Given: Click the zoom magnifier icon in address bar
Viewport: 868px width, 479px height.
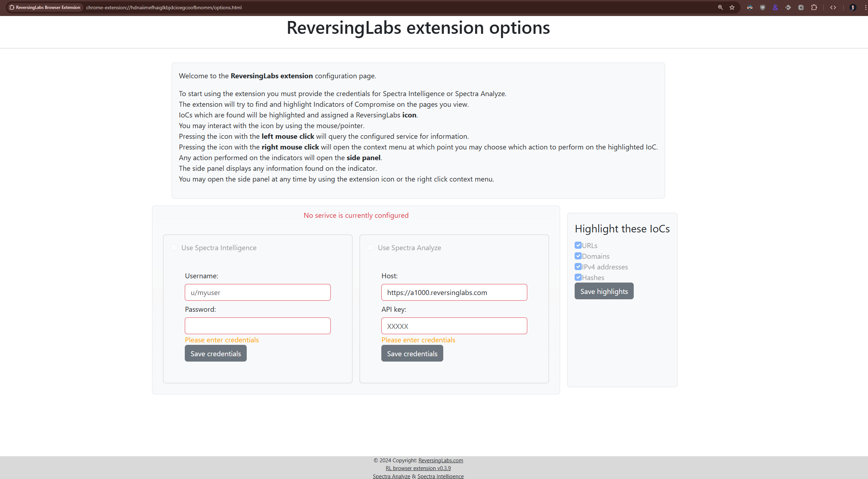Looking at the screenshot, I should [x=720, y=7].
